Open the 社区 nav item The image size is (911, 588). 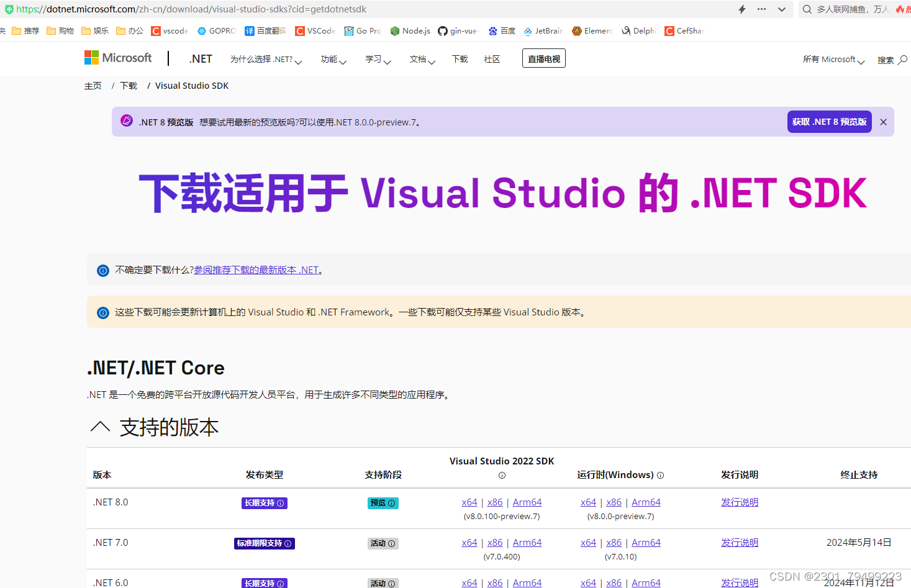tap(492, 59)
